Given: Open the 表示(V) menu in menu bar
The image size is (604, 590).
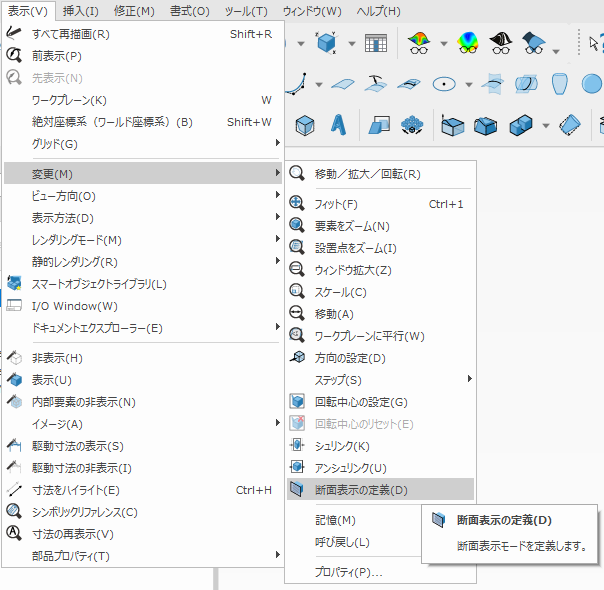Looking at the screenshot, I should (x=28, y=11).
